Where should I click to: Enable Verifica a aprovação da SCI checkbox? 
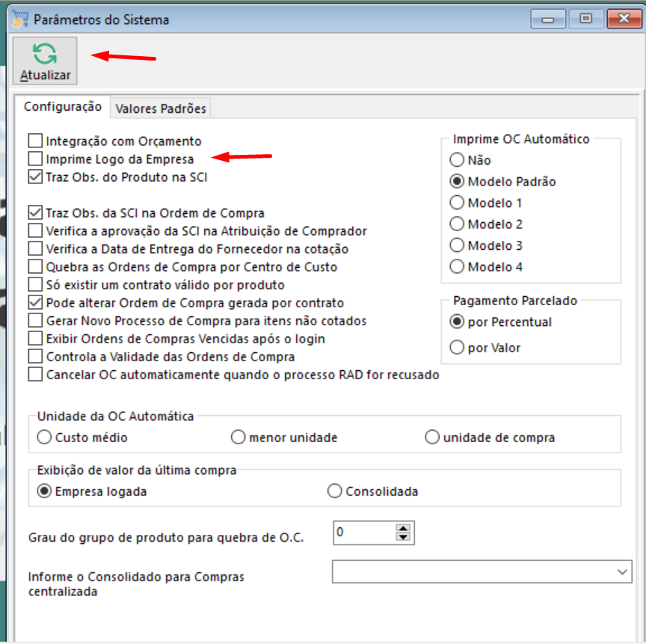[x=35, y=230]
